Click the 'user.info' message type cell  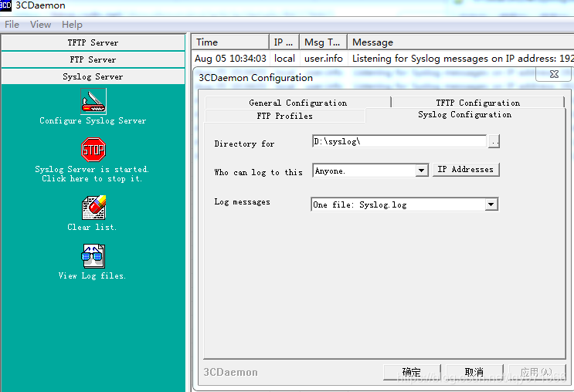point(323,59)
